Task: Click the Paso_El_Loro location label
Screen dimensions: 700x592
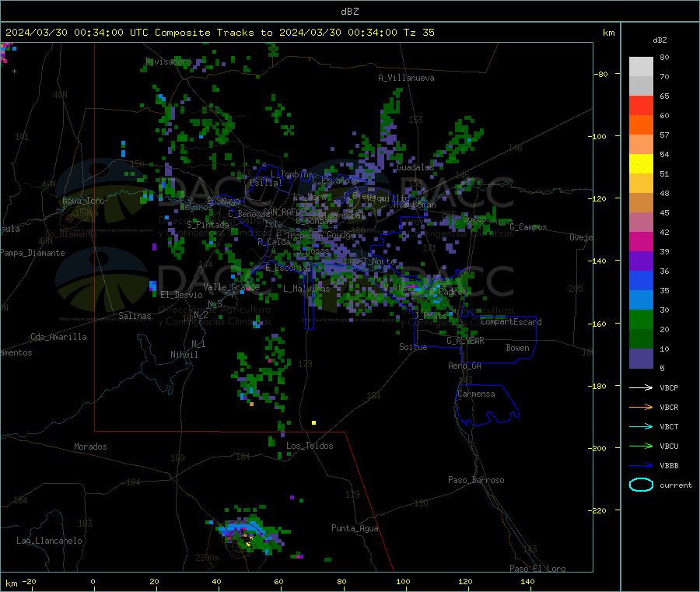Action: click(x=537, y=569)
